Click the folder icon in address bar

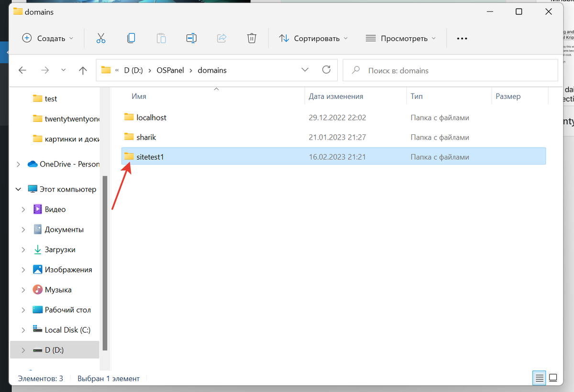pyautogui.click(x=106, y=70)
